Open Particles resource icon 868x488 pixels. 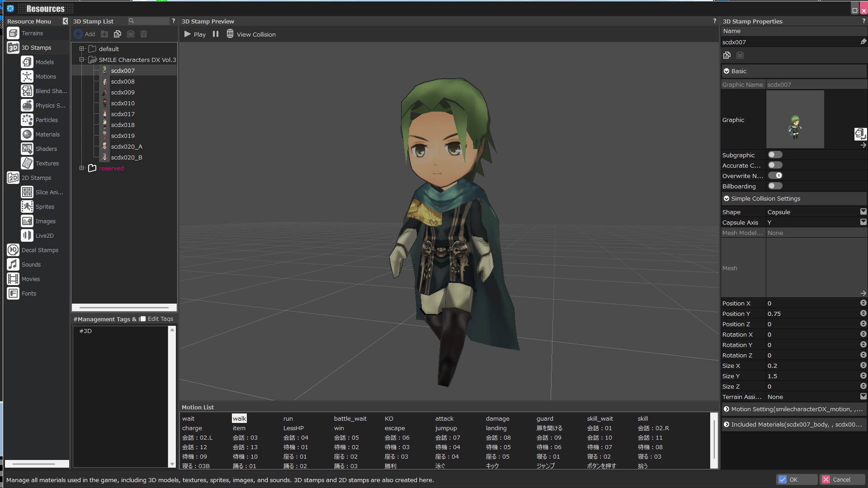27,120
